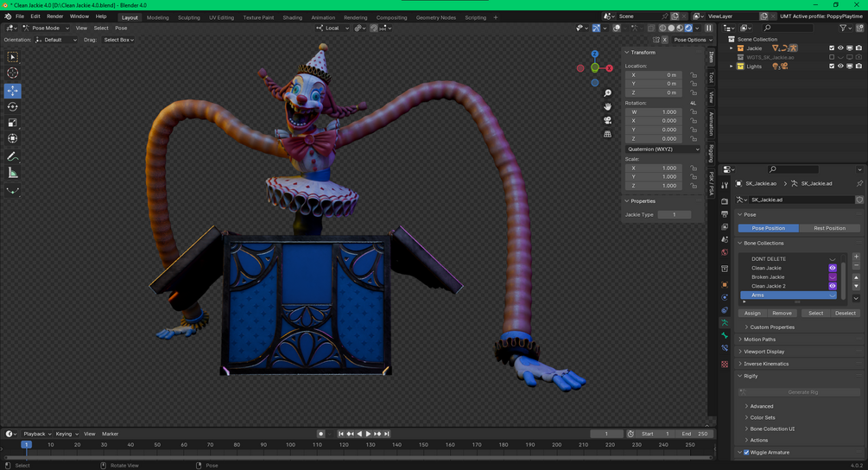Open the Pose Mode selector dropdown
Image resolution: width=868 pixels, height=470 pixels.
tap(46, 28)
